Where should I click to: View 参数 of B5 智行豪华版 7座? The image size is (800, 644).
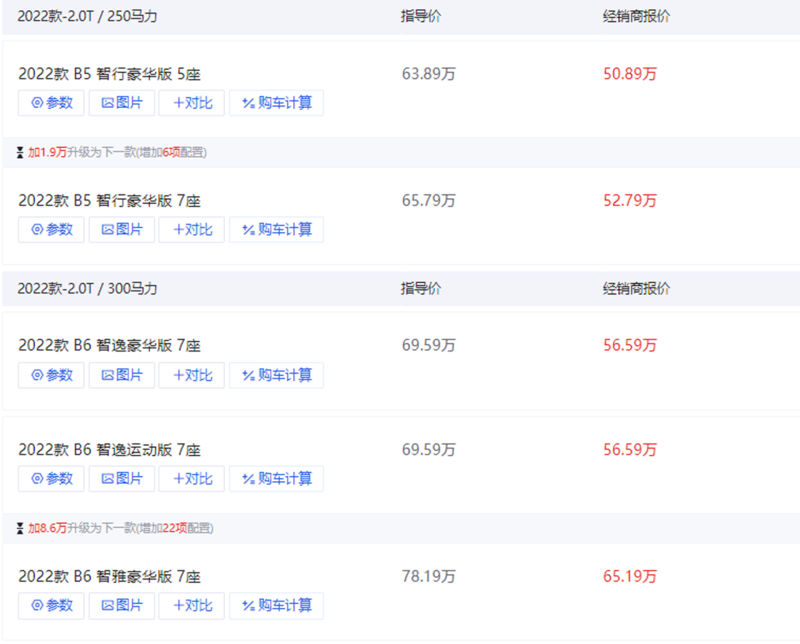(x=51, y=230)
